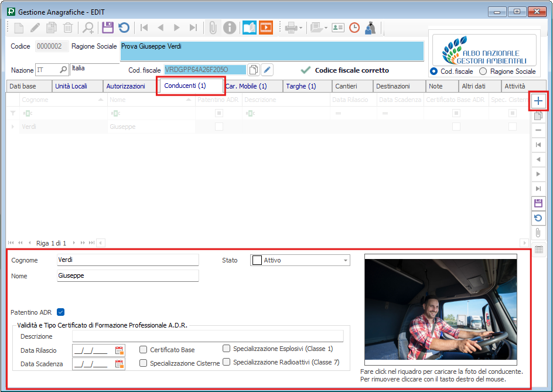Open the calendar picker for Data Rilascio

point(120,350)
